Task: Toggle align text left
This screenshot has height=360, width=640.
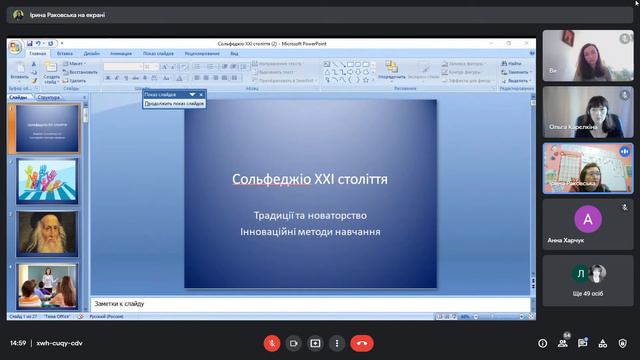Action: click(197, 78)
